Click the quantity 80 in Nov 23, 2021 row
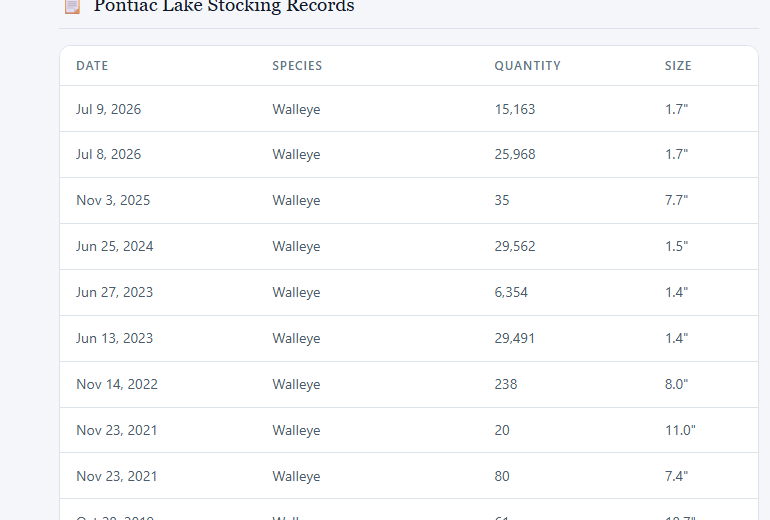 [502, 476]
